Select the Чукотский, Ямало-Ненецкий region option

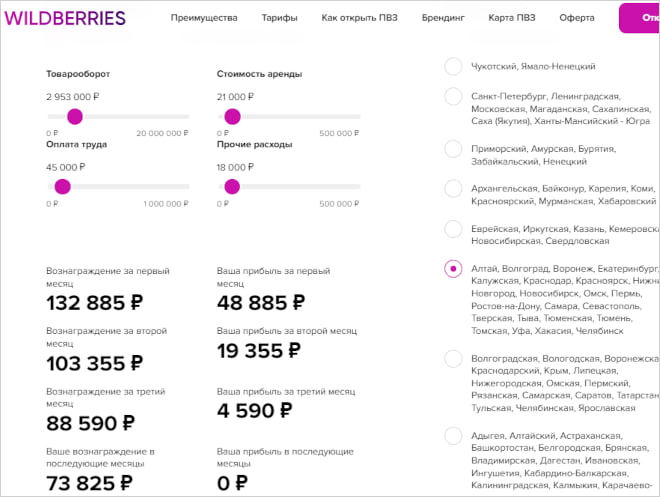[x=453, y=66]
